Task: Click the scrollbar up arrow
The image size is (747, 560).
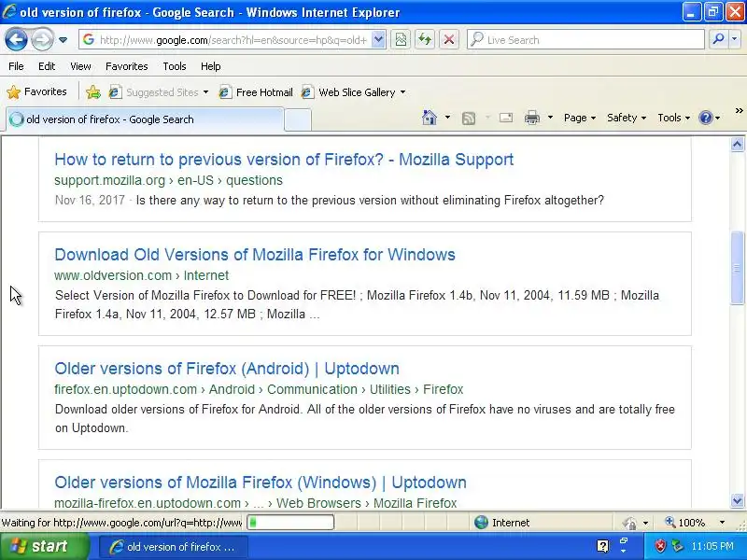Action: (x=737, y=145)
